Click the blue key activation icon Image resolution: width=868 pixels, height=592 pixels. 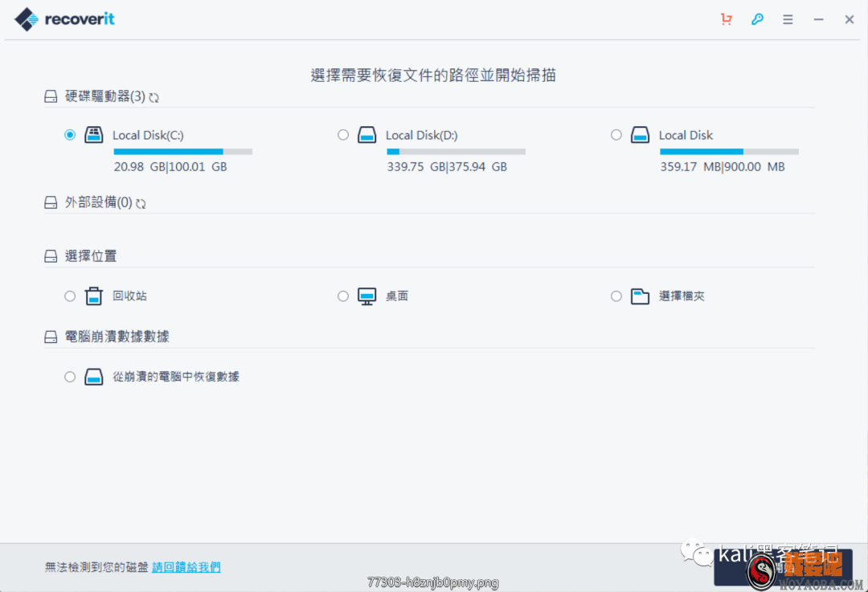click(756, 18)
